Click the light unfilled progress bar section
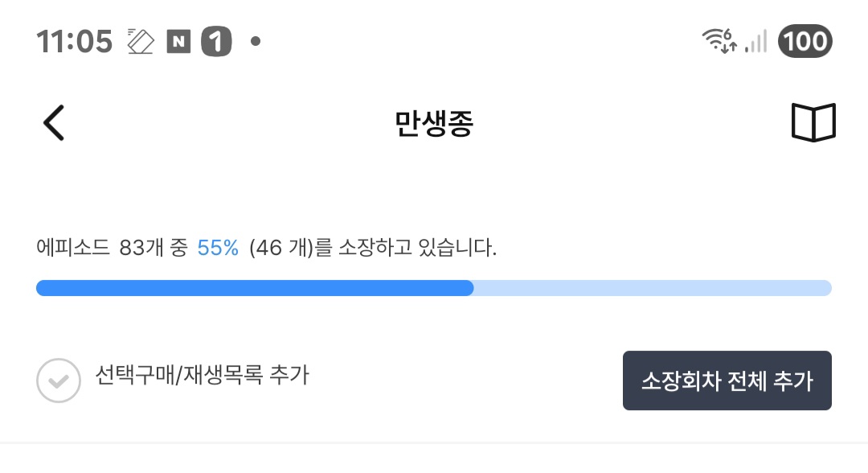The width and height of the screenshot is (868, 473). [652, 288]
